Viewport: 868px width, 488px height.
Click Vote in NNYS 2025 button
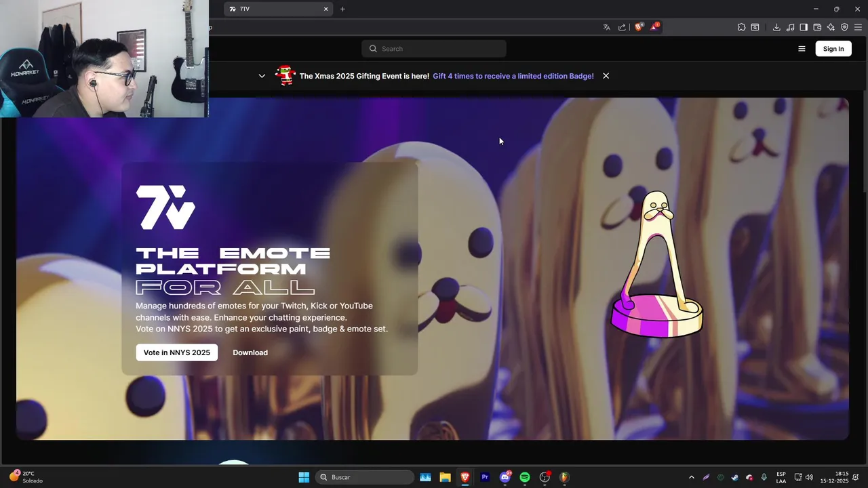point(177,352)
